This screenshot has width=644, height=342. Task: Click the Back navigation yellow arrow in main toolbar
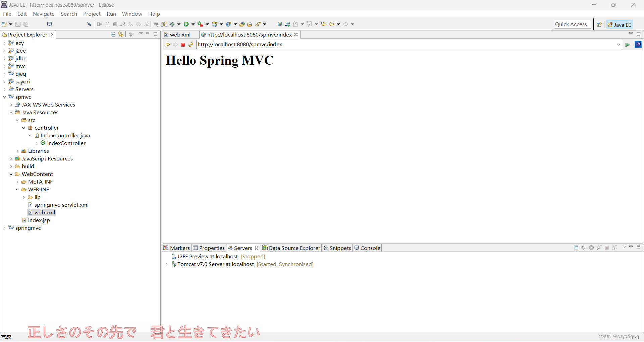pos(331,24)
